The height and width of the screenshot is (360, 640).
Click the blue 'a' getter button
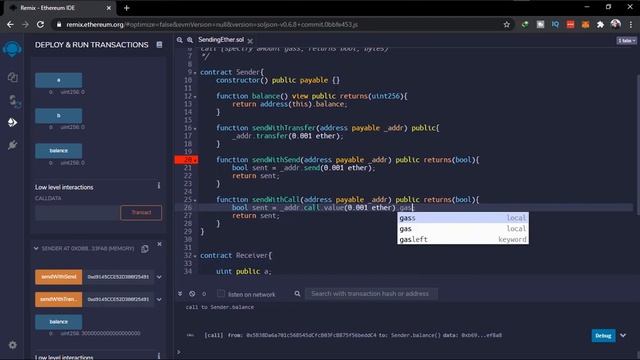coord(58,80)
